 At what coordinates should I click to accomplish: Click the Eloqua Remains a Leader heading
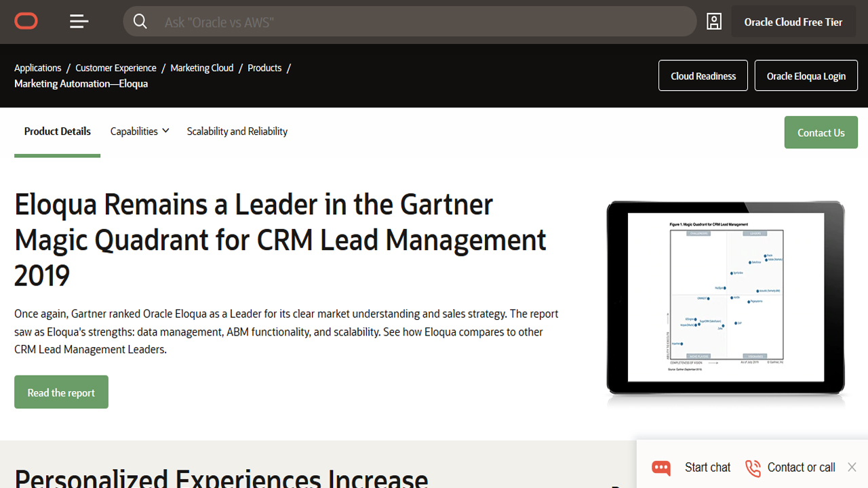(x=280, y=240)
